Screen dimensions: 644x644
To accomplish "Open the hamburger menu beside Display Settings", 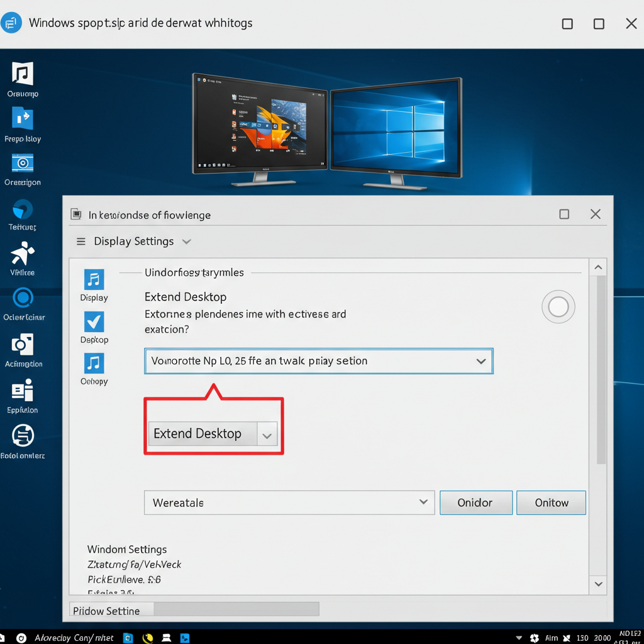I will 81,241.
